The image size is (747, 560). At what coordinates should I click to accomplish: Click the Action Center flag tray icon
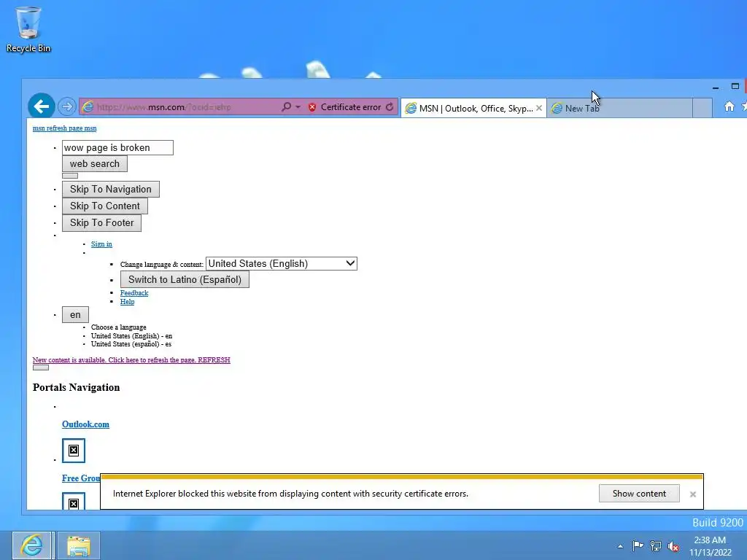(x=638, y=545)
